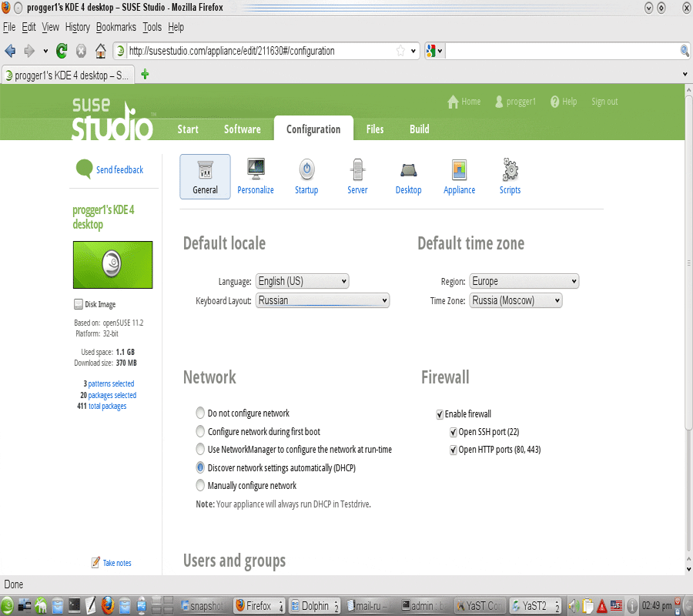
Task: Click the browser Forward arrow
Action: (29, 52)
